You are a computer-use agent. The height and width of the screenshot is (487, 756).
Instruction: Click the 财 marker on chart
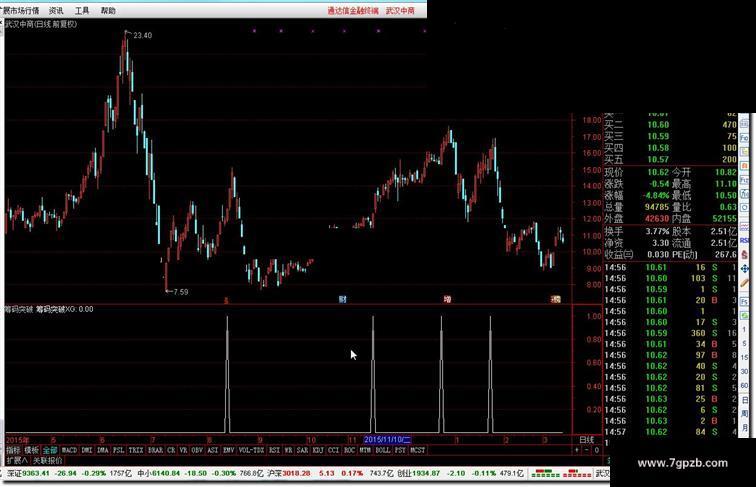342,299
